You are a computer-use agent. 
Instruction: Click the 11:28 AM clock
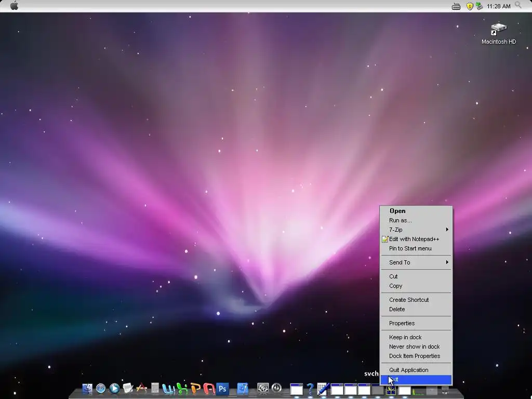[498, 6]
